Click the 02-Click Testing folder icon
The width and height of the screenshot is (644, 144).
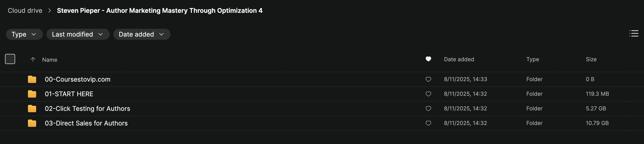coord(32,109)
